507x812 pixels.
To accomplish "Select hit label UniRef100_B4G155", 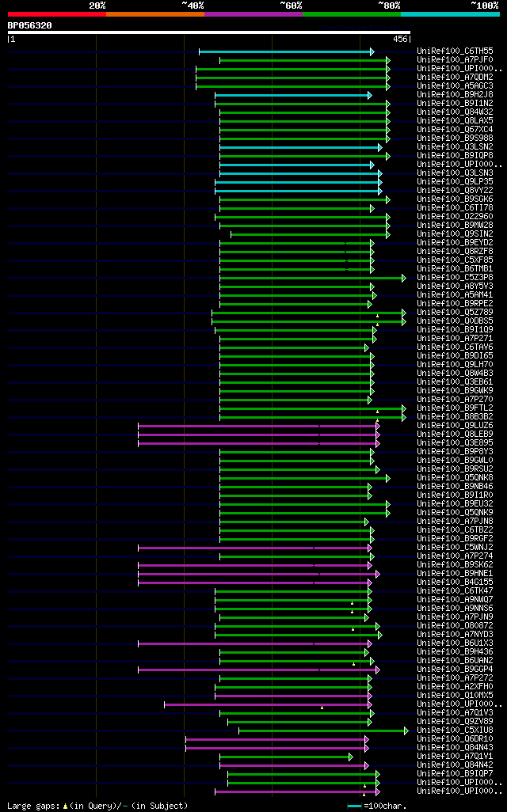I will coord(456,582).
